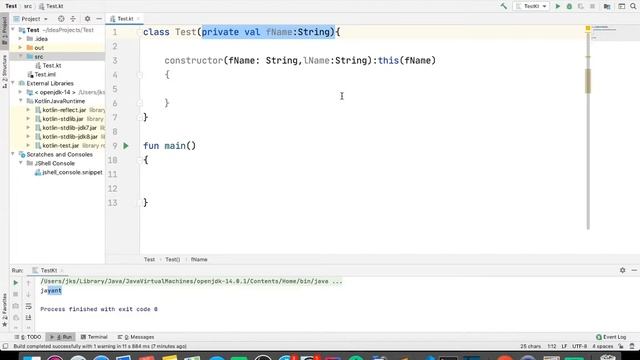Click the print icon in the Run panel
This screenshot has height=360, width=640.
click(x=16, y=317)
